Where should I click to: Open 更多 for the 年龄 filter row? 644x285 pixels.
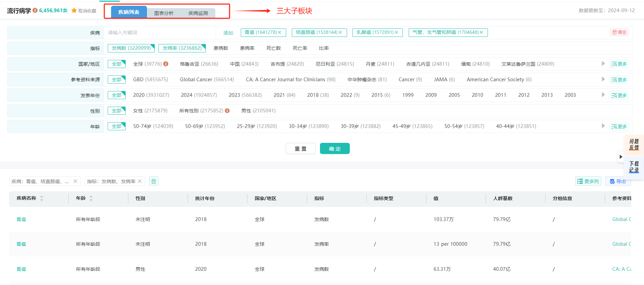coord(619,126)
